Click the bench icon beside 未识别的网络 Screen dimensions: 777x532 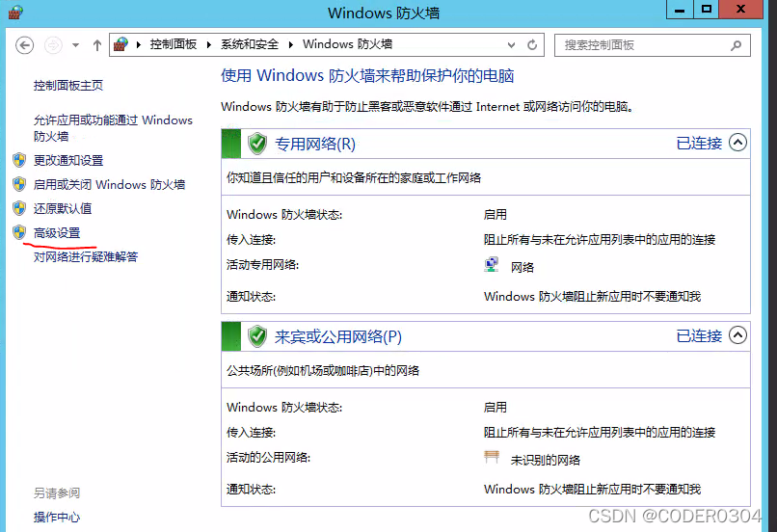click(492, 457)
